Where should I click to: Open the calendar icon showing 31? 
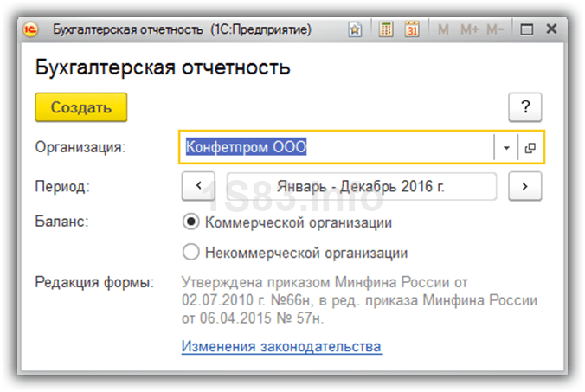tap(412, 29)
